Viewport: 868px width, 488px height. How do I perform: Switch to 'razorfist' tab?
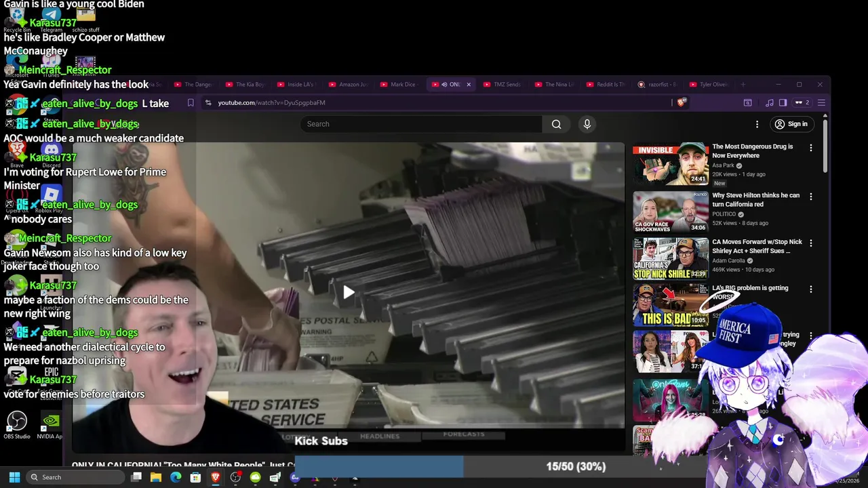point(657,85)
